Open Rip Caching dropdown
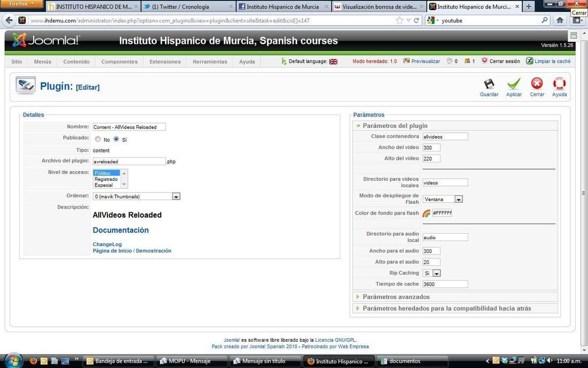The width and height of the screenshot is (588, 368). point(437,273)
